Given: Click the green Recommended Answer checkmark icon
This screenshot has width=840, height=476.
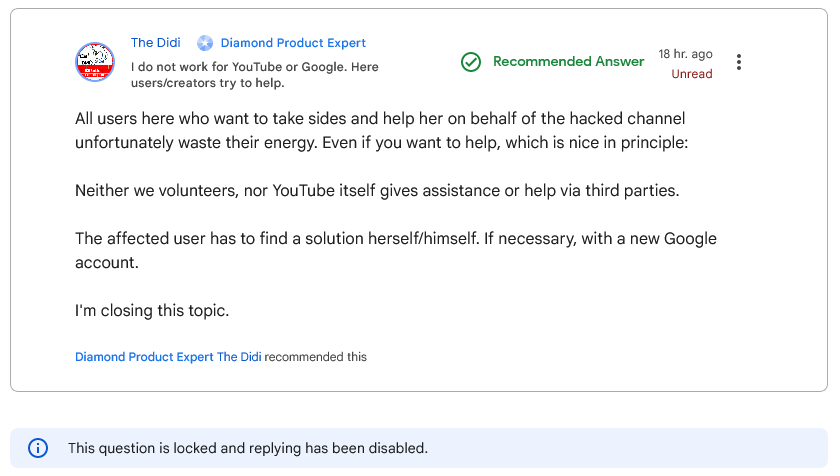Looking at the screenshot, I should (x=471, y=62).
